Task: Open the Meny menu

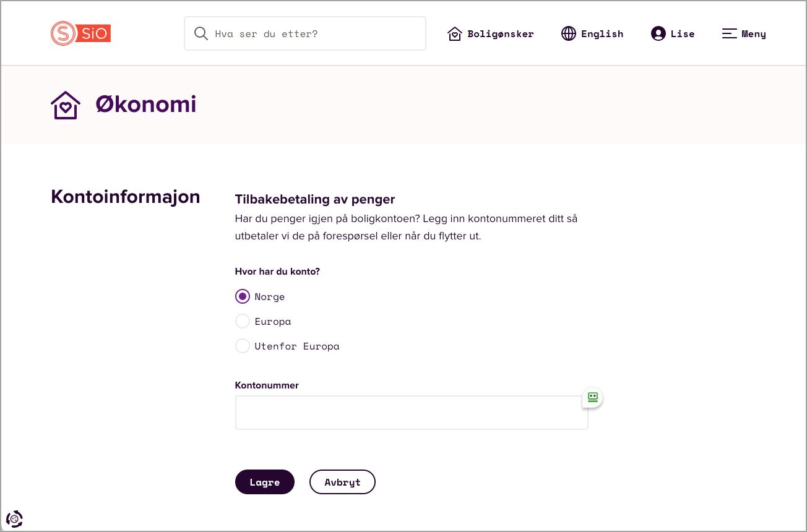Action: tap(753, 34)
